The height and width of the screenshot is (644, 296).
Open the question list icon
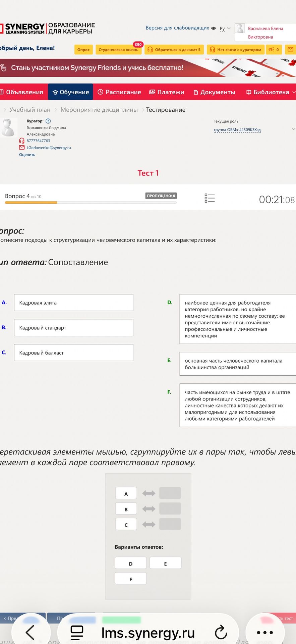(210, 198)
